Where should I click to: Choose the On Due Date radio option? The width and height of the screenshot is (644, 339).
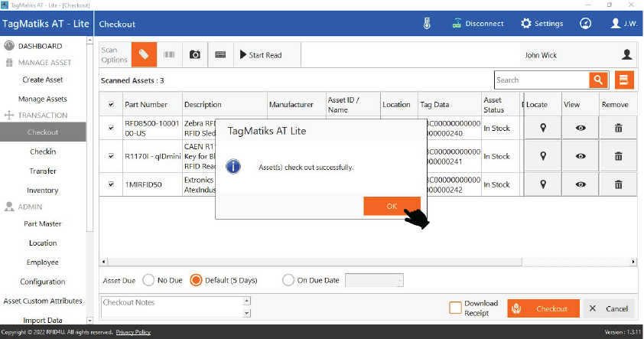tap(288, 280)
